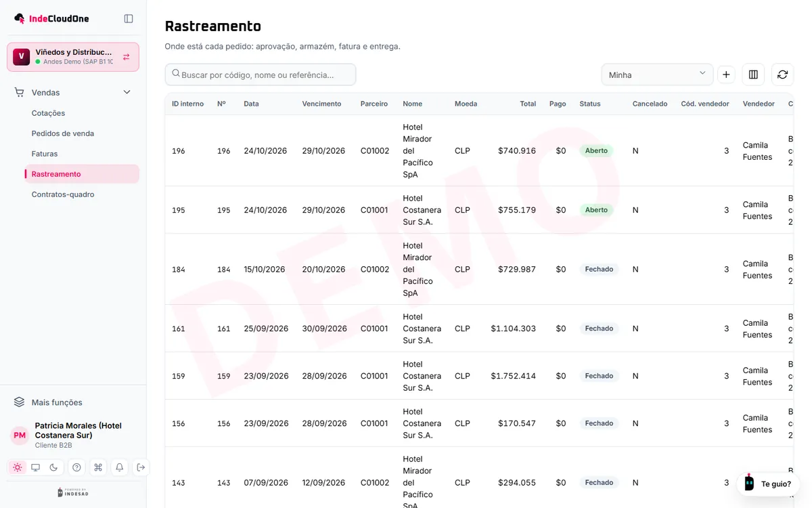Sort by Total column header
The width and height of the screenshot is (812, 508).
click(528, 104)
